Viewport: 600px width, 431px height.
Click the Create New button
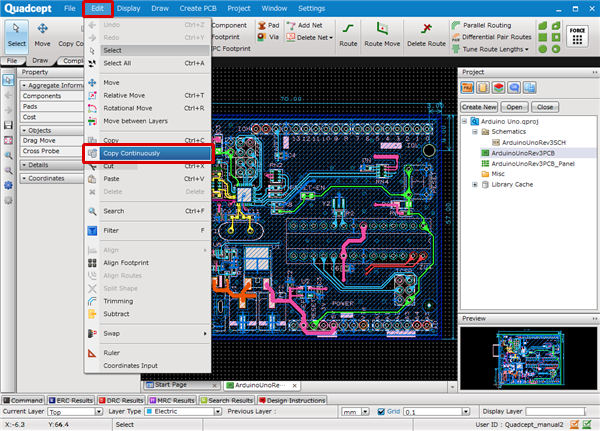pyautogui.click(x=479, y=106)
